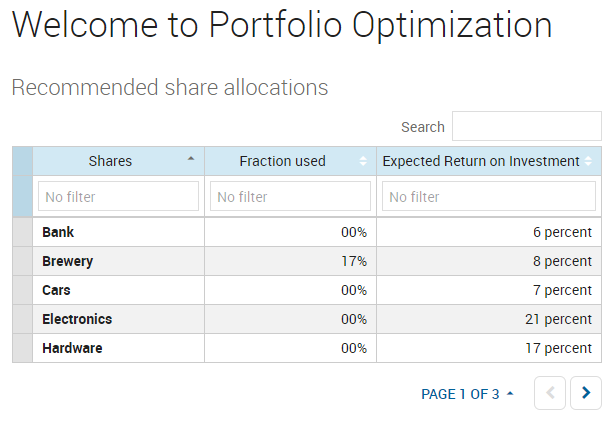
Task: Click the Fraction used header label
Action: coord(282,161)
